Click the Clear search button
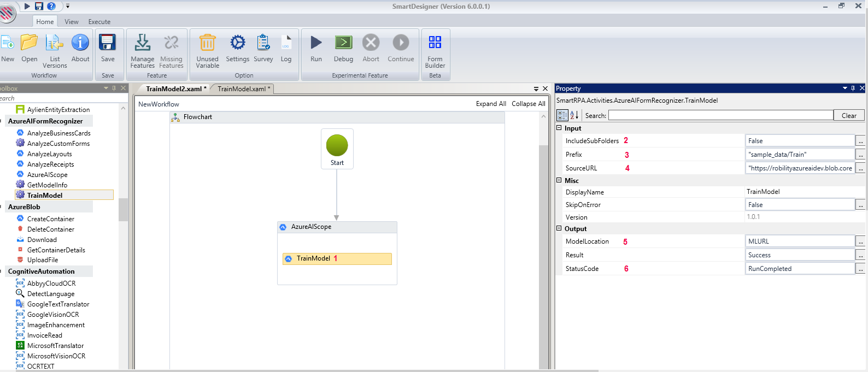The height and width of the screenshot is (372, 868). (x=849, y=115)
